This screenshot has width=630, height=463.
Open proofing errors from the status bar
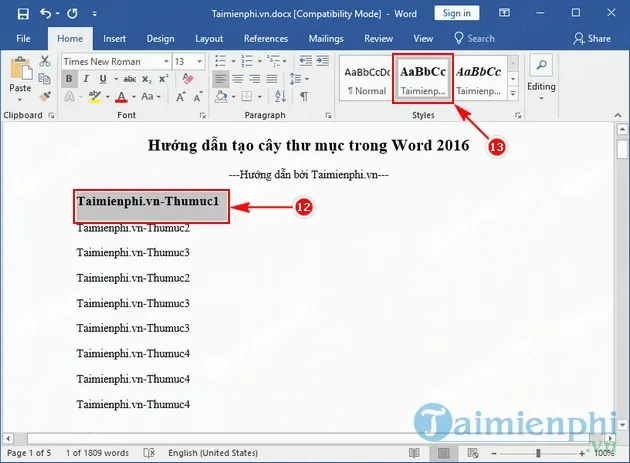[x=149, y=453]
